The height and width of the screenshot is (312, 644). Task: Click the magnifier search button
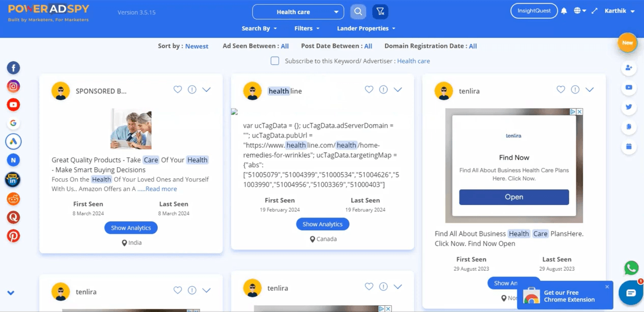(358, 11)
